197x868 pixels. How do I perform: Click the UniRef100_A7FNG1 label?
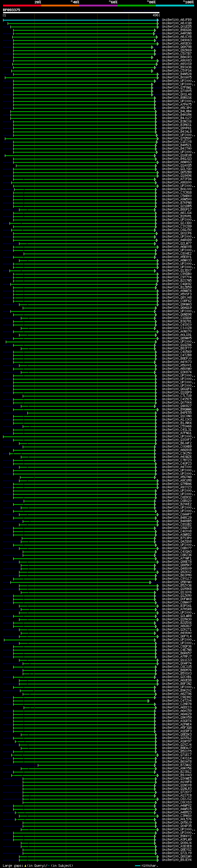click(177, 433)
